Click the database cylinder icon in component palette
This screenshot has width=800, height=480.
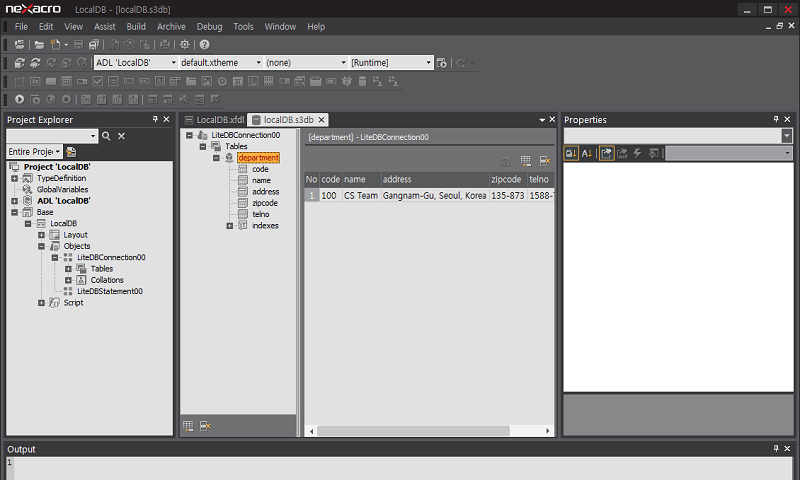click(x=362, y=81)
